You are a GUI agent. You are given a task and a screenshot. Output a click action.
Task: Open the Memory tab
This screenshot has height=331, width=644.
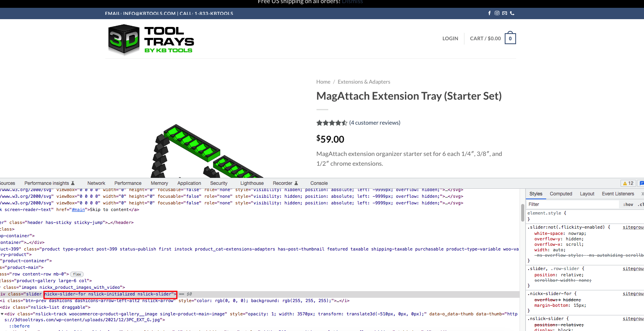(x=159, y=183)
